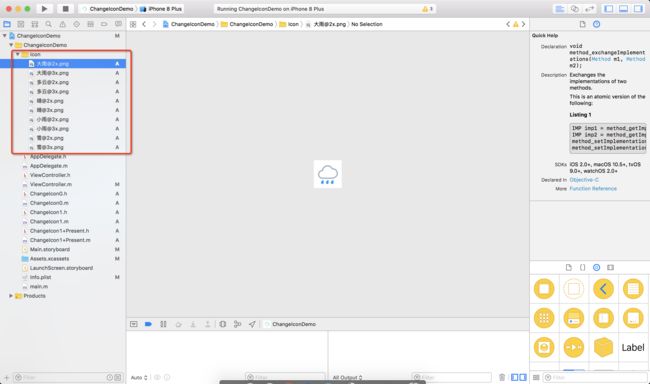Toggle the Navigator panel visibility
This screenshot has width=650, height=384.
(x=609, y=9)
